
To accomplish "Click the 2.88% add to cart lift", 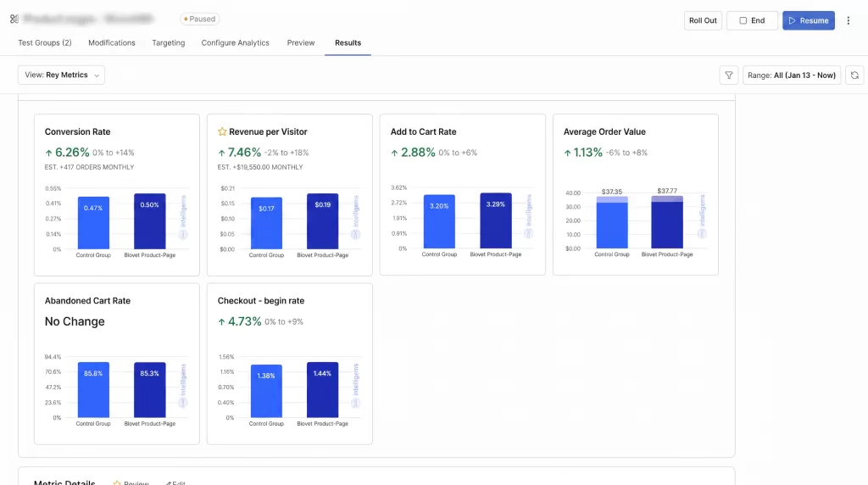I will pyautogui.click(x=418, y=153).
